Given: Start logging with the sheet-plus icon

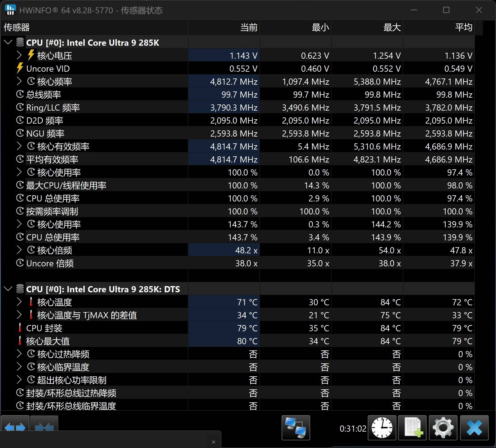Looking at the screenshot, I should tap(413, 428).
